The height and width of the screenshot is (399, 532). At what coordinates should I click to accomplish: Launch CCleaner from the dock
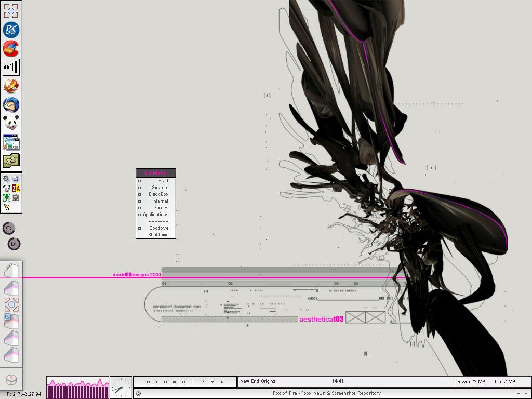[x=11, y=48]
